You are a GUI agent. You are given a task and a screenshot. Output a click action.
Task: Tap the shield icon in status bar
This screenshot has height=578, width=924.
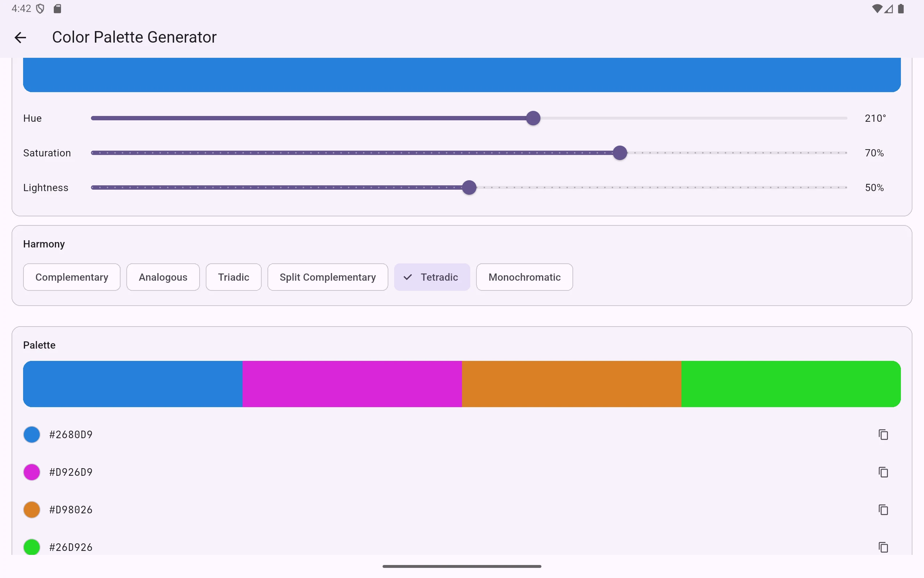point(40,8)
